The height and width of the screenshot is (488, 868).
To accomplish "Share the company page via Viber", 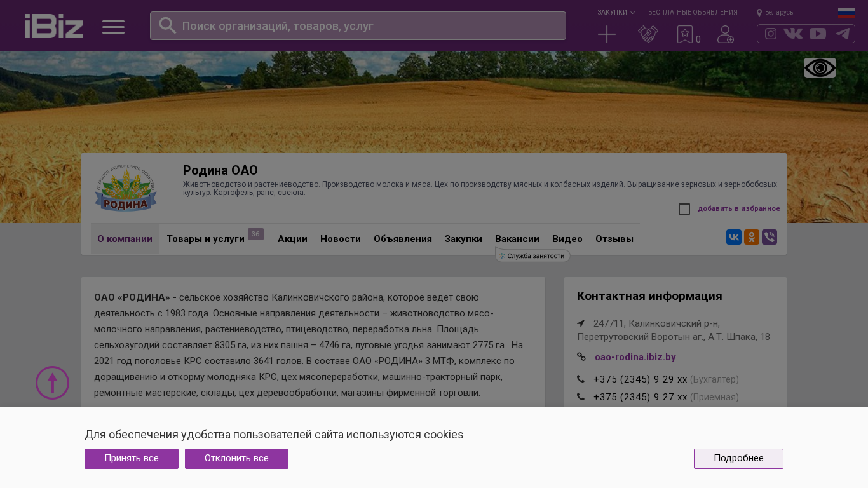I will coord(770,237).
